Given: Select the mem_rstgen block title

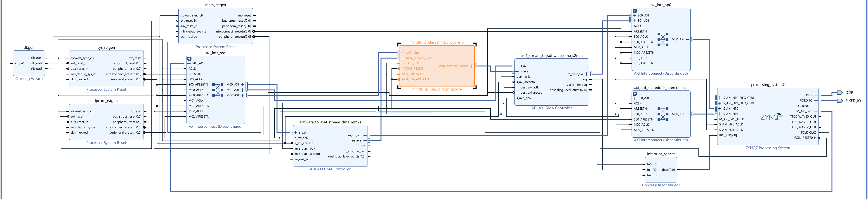Looking at the screenshot, I should (216, 5).
